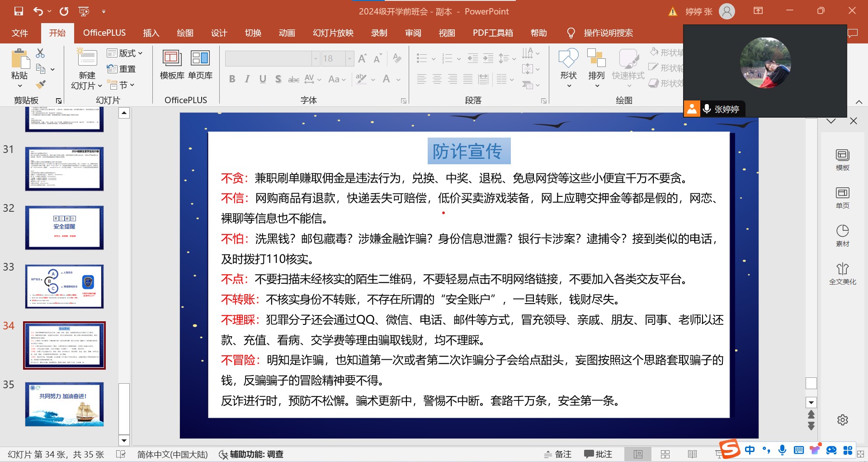Open the 素材 materials panel icon

pyautogui.click(x=842, y=235)
